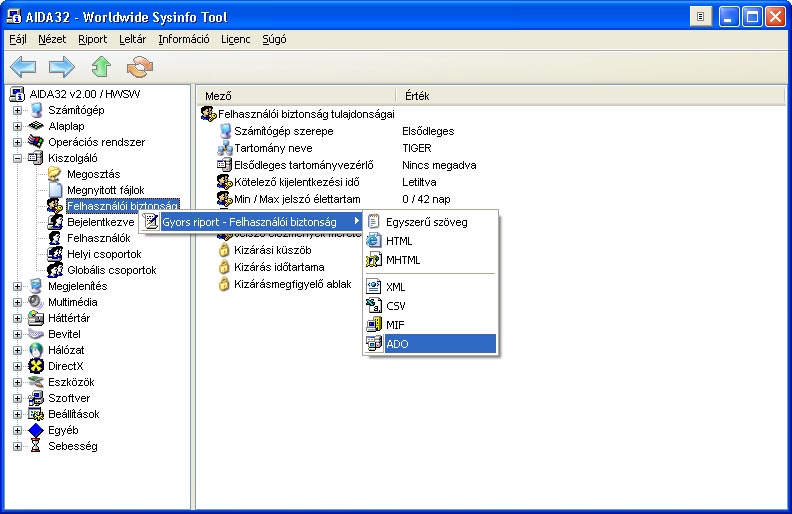Click the Egyéb blue diamond icon
Image resolution: width=792 pixels, height=514 pixels.
(36, 430)
